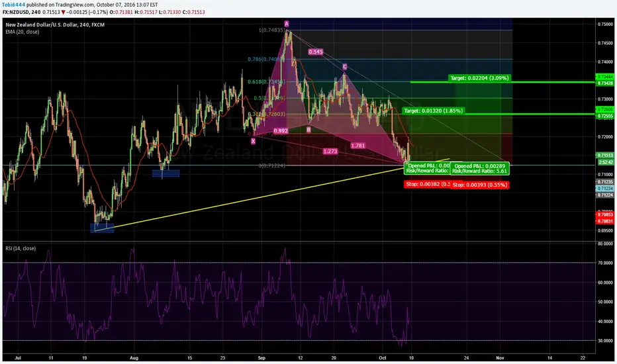Click the bar countdown timer 2:52:42
This screenshot has height=364, width=617.
[x=605, y=161]
